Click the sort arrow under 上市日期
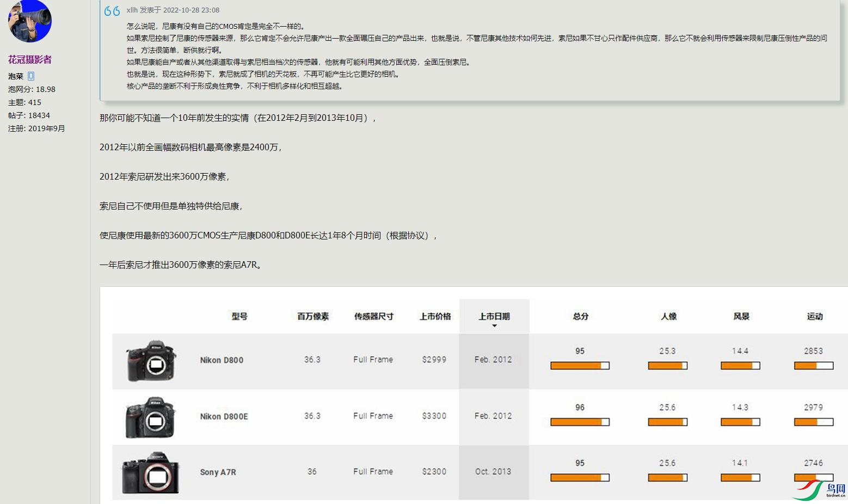The image size is (848, 504). [494, 326]
